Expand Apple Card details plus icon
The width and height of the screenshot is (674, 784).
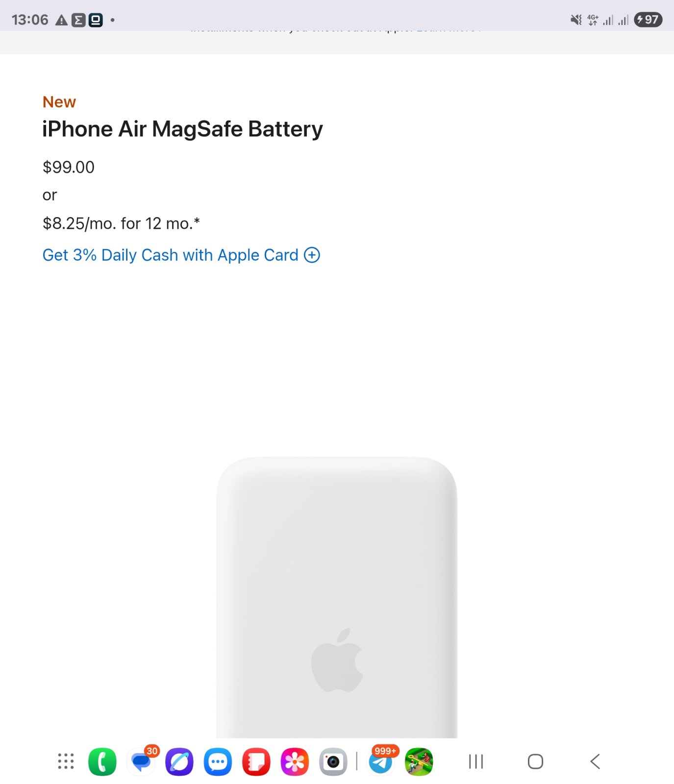(312, 255)
